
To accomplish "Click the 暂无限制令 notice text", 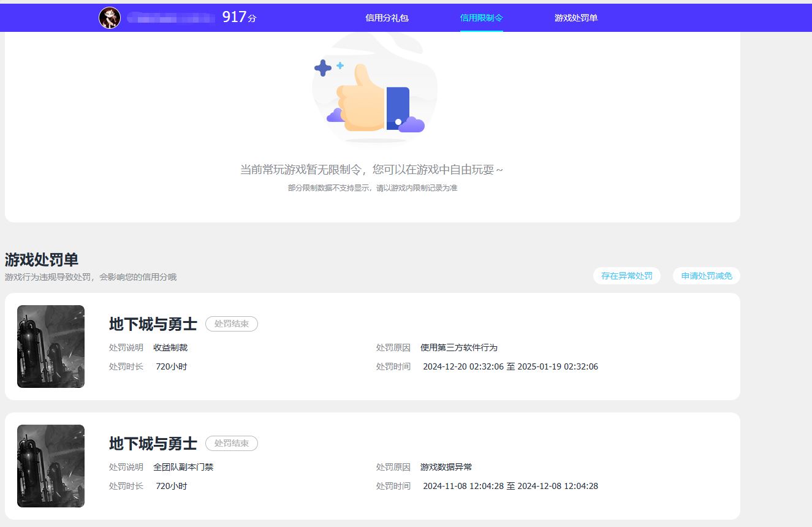I will pos(371,170).
